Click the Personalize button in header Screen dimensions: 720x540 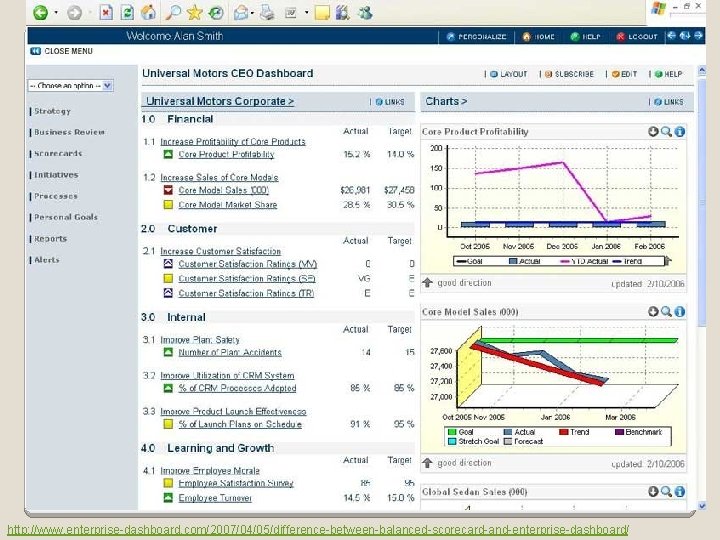476,36
